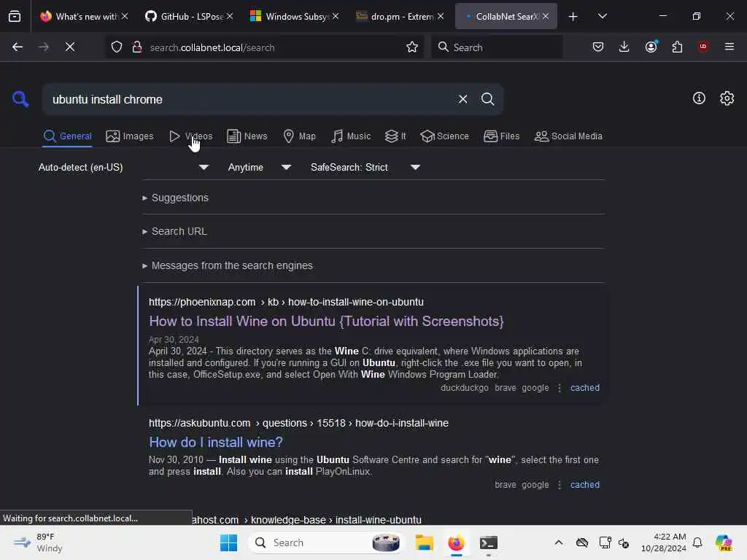
Task: Open the Firefox account icon
Action: [651, 47]
